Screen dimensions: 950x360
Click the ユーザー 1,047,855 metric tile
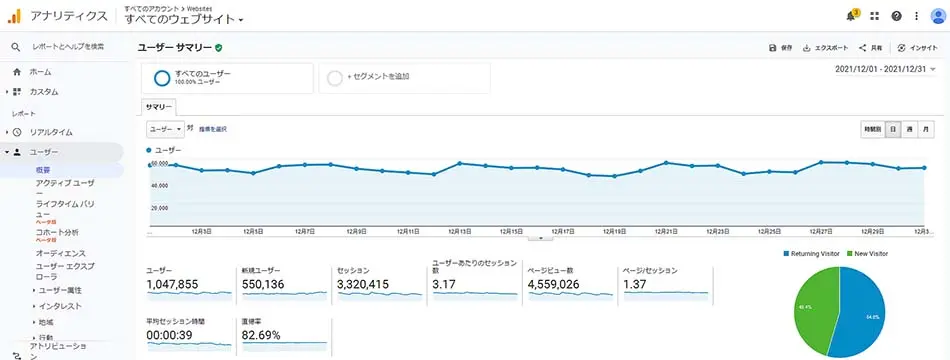point(189,284)
